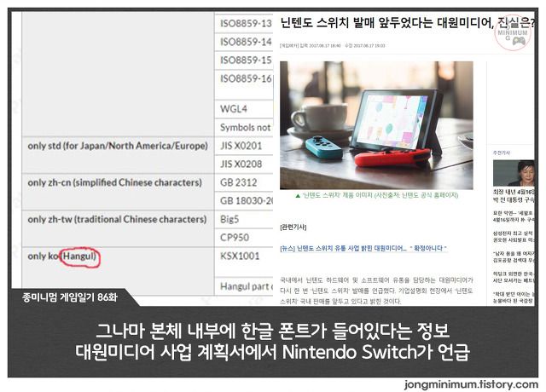546x392 pixels.
Task: Click the ISO8859-13 table cell
Action: 244,23
